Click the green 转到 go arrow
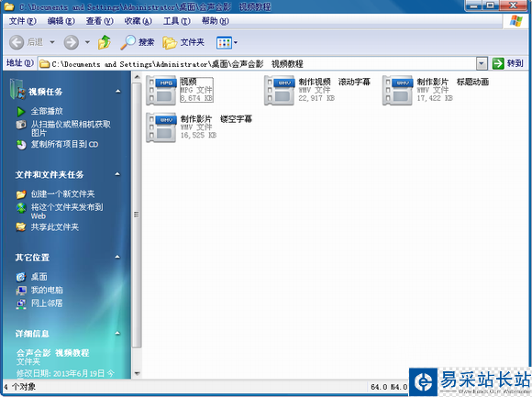This screenshot has width=532, height=397. coord(498,63)
